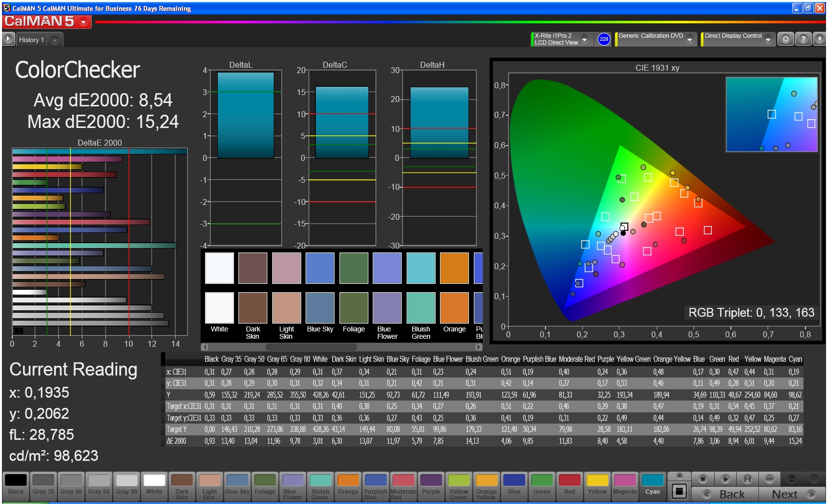Select the Yellow patch button
The image size is (828, 504).
pos(597,486)
